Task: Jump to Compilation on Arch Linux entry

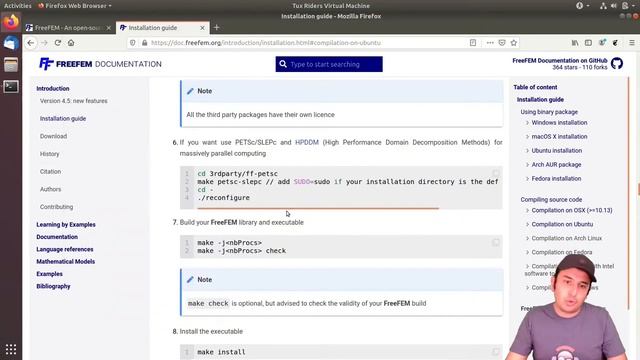Action: tap(567, 238)
